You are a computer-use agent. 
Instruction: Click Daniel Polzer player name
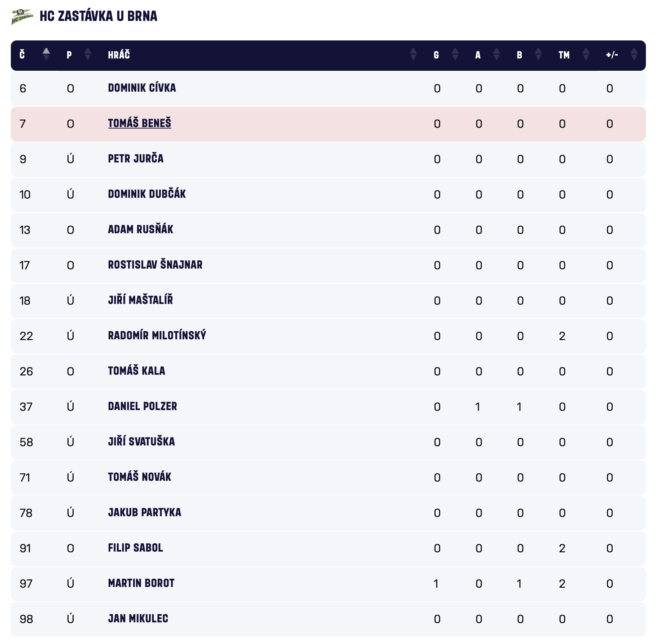(x=143, y=406)
